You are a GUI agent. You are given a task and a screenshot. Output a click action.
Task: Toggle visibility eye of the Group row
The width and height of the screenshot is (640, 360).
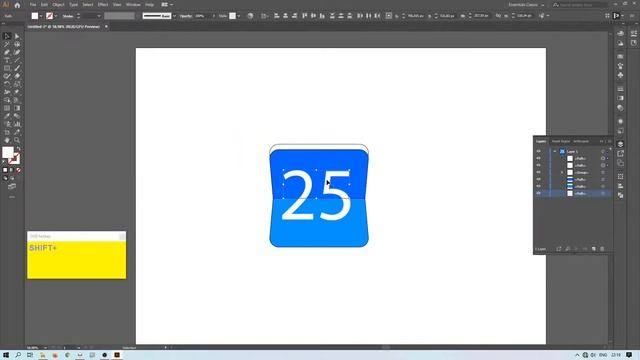(538, 172)
